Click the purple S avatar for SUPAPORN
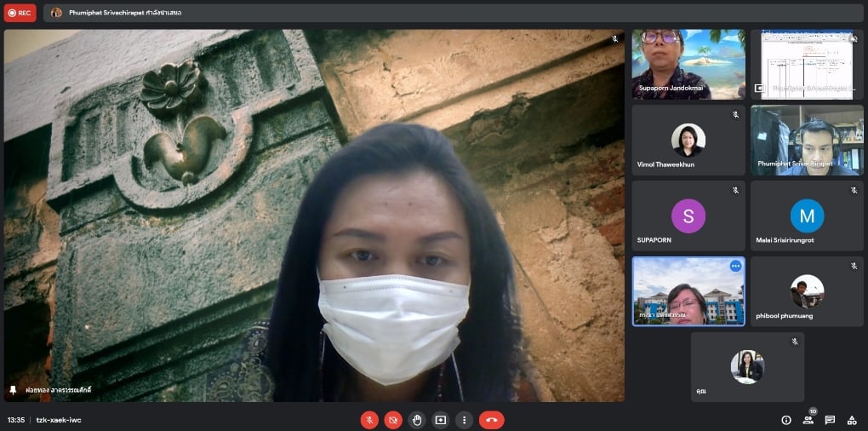 pos(688,216)
